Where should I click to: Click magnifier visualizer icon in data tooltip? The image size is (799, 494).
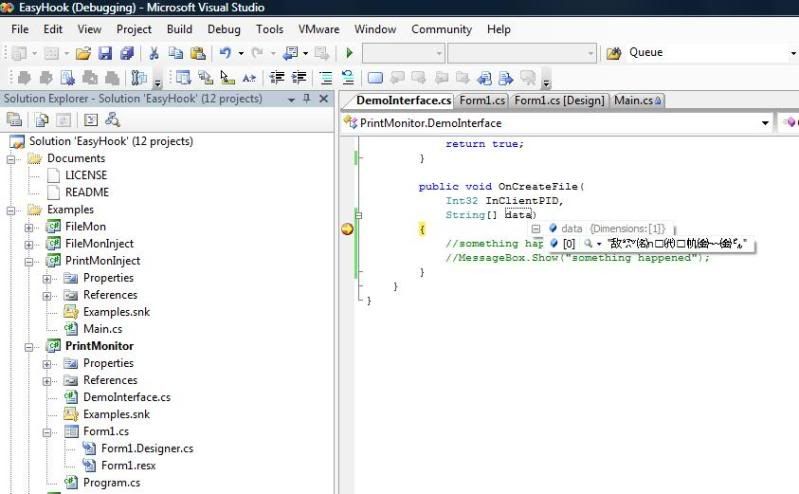tap(588, 244)
